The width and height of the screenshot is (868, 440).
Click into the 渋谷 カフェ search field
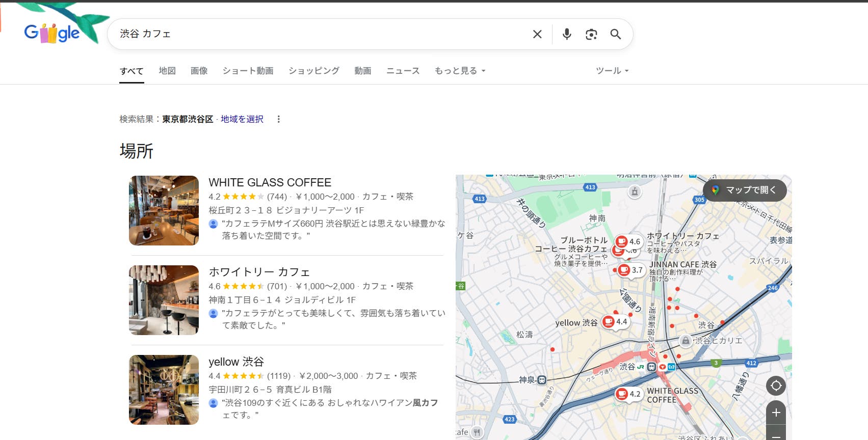point(316,34)
